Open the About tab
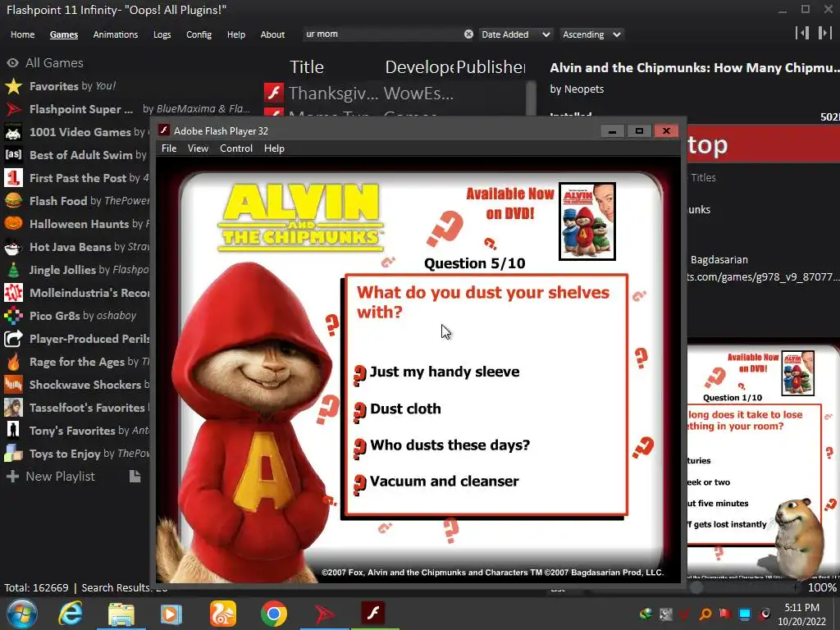This screenshot has height=630, width=840. click(272, 34)
